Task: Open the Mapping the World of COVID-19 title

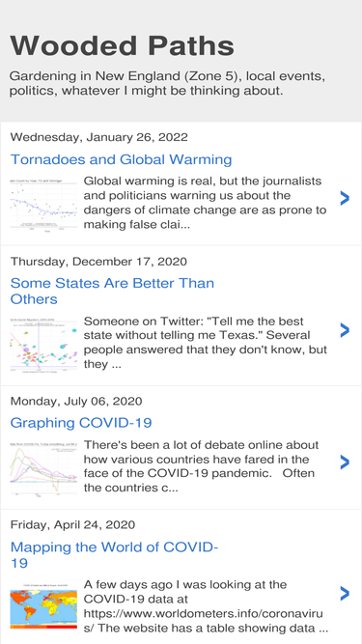Action: coord(114,554)
